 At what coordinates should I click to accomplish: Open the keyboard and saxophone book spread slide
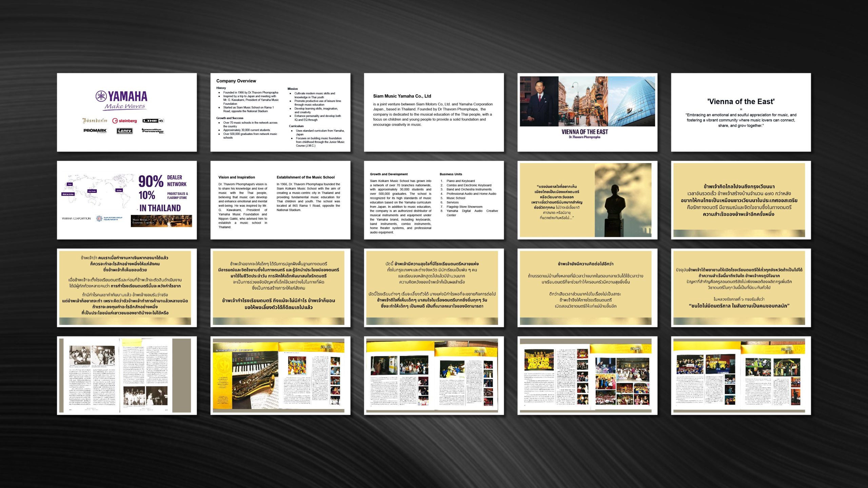coord(280,375)
